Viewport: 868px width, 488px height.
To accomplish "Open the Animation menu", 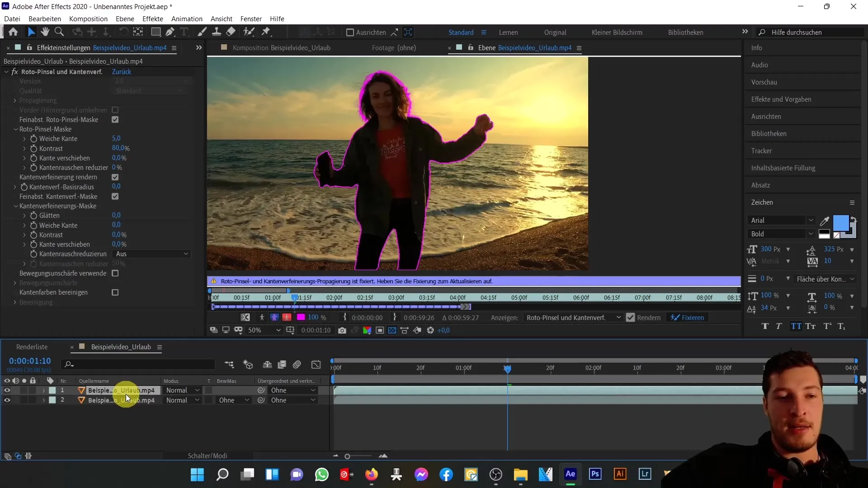I will (187, 19).
